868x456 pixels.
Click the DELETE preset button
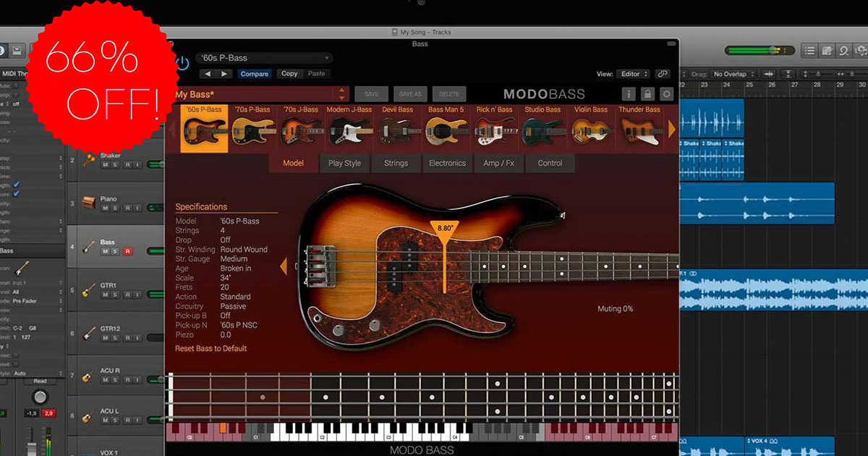click(449, 94)
